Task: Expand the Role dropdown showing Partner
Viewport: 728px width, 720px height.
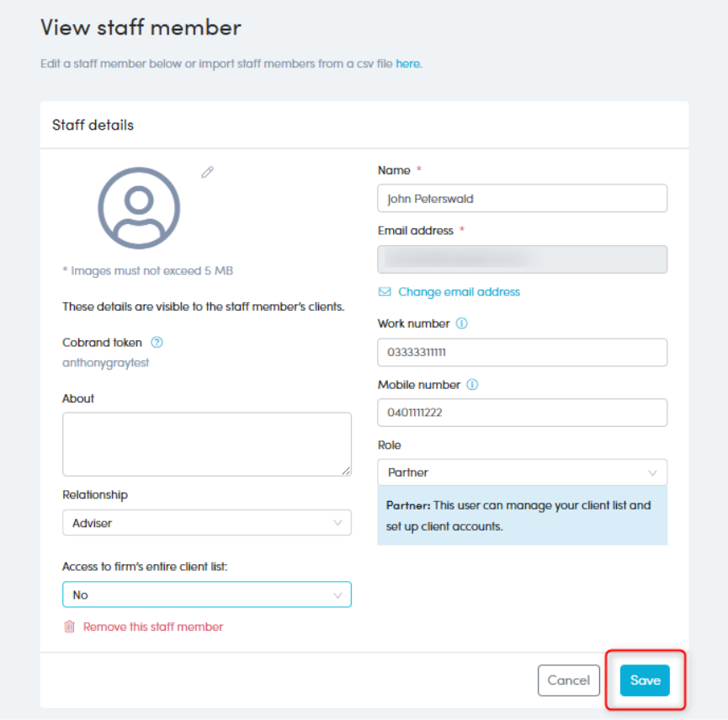Action: pos(522,472)
